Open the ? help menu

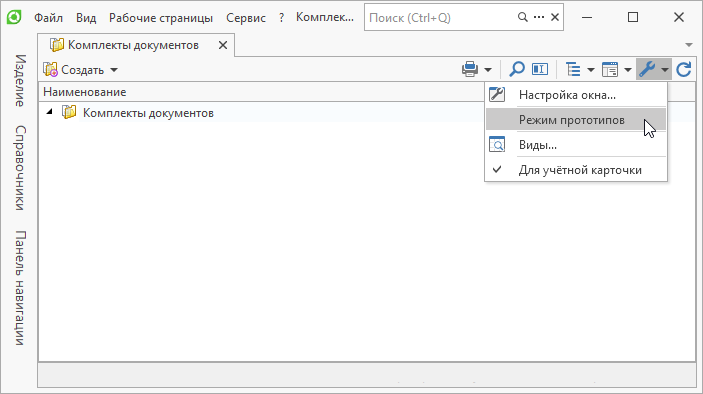pos(281,18)
